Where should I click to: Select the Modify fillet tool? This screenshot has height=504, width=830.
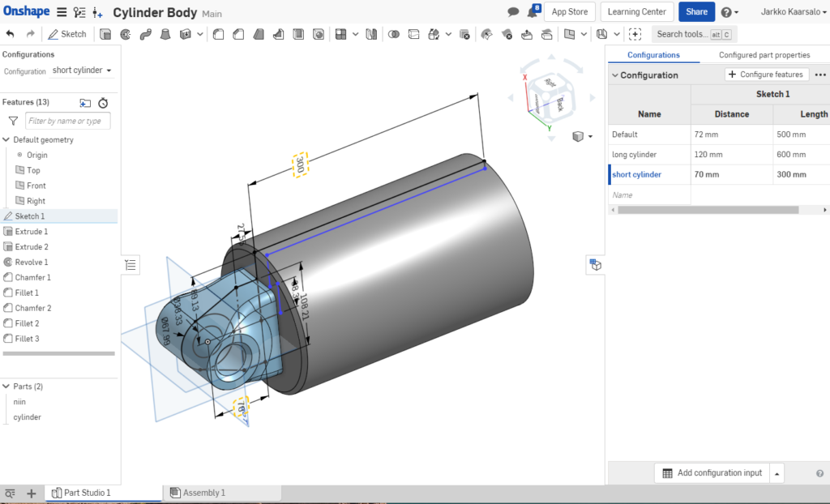pos(486,34)
